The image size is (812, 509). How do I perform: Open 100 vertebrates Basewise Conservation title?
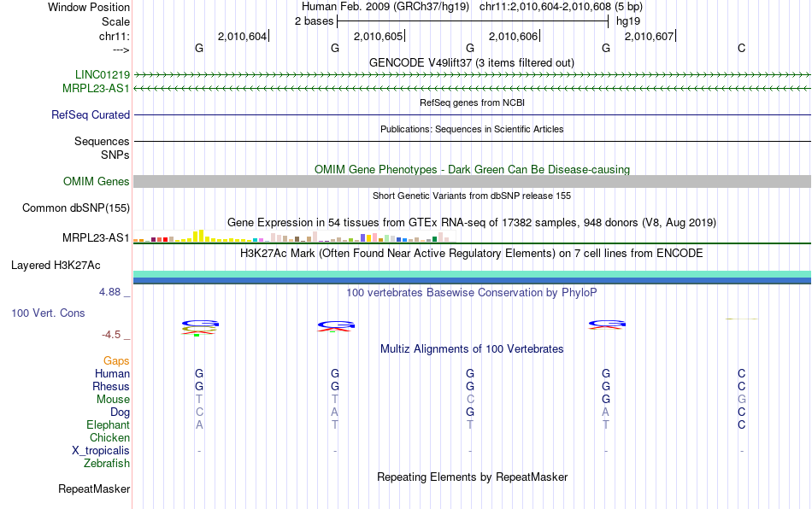471,292
